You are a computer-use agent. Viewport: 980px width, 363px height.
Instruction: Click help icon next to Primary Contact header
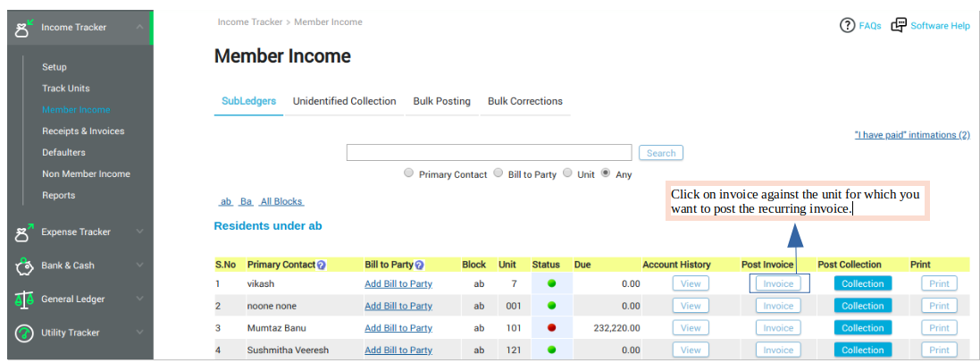322,265
